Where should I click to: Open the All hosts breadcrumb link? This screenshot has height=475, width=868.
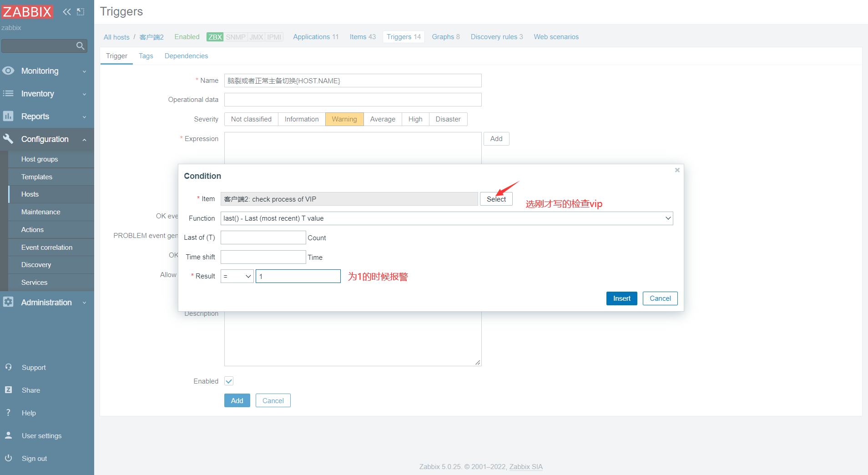(x=116, y=37)
